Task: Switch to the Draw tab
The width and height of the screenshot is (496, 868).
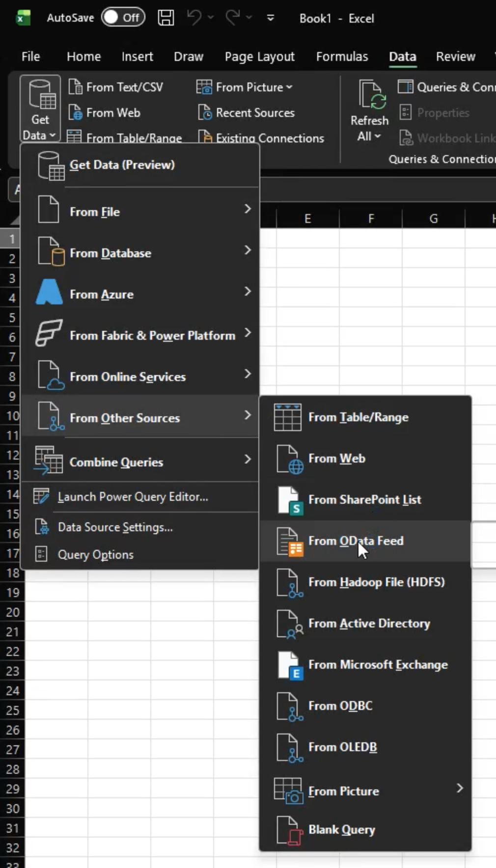Action: [x=189, y=56]
